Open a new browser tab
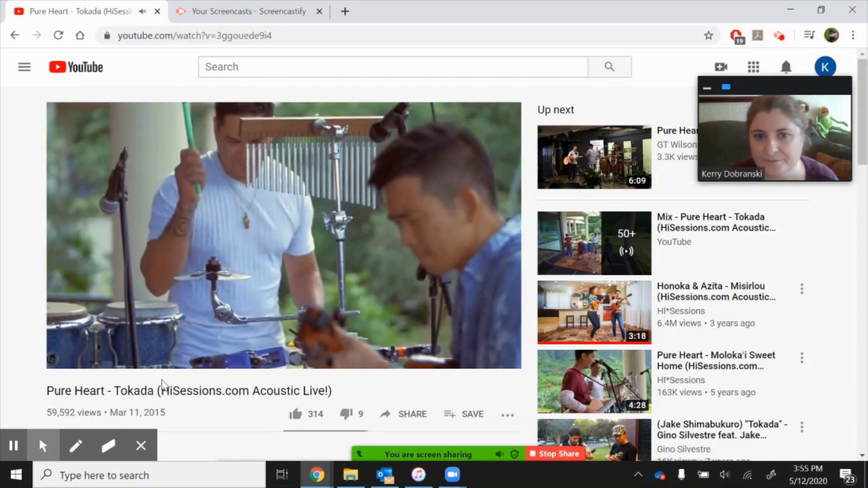Viewport: 868px width, 488px height. [x=345, y=12]
